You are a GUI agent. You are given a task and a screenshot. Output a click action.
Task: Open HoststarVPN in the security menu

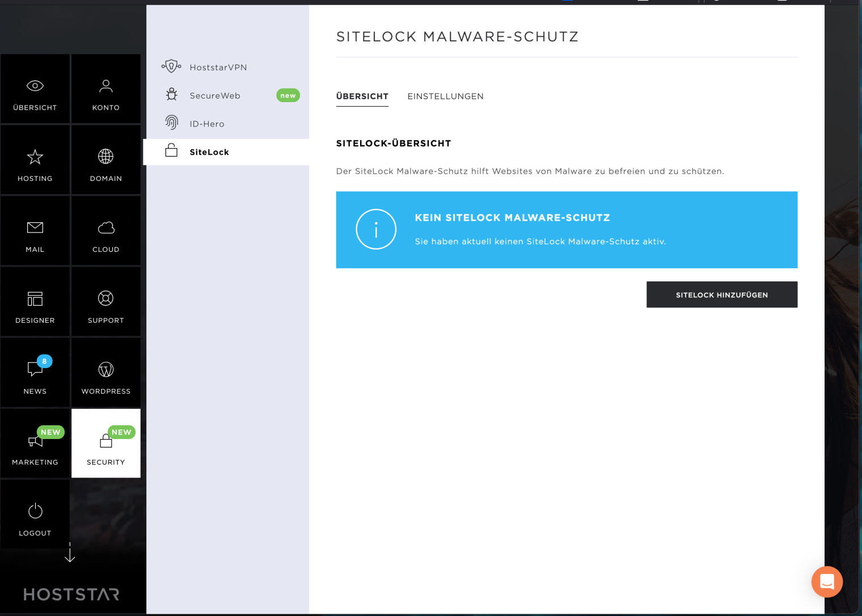pos(218,67)
